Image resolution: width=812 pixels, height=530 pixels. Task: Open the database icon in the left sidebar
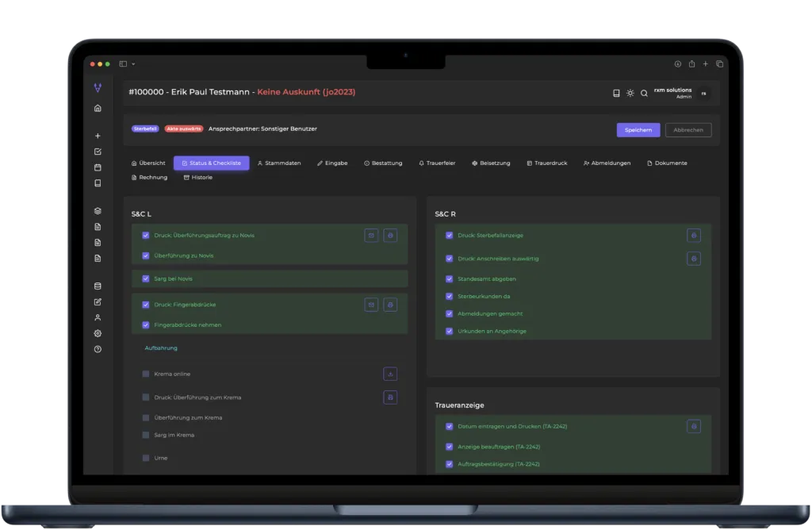coord(98,286)
